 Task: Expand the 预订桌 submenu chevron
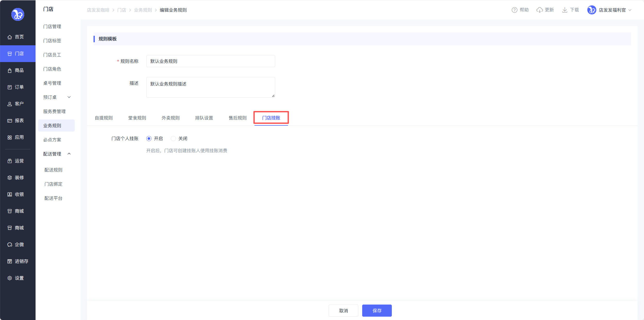click(69, 97)
